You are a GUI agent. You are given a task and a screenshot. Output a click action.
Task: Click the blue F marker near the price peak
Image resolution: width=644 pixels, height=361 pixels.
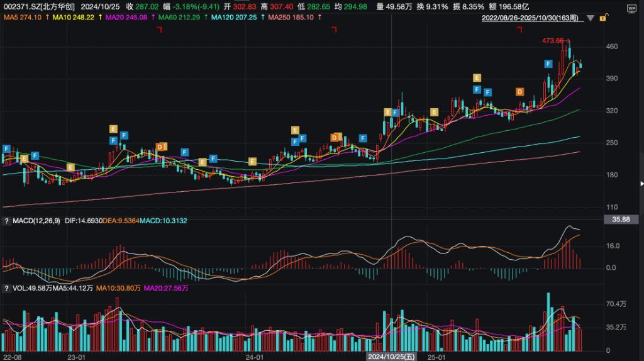pos(548,64)
